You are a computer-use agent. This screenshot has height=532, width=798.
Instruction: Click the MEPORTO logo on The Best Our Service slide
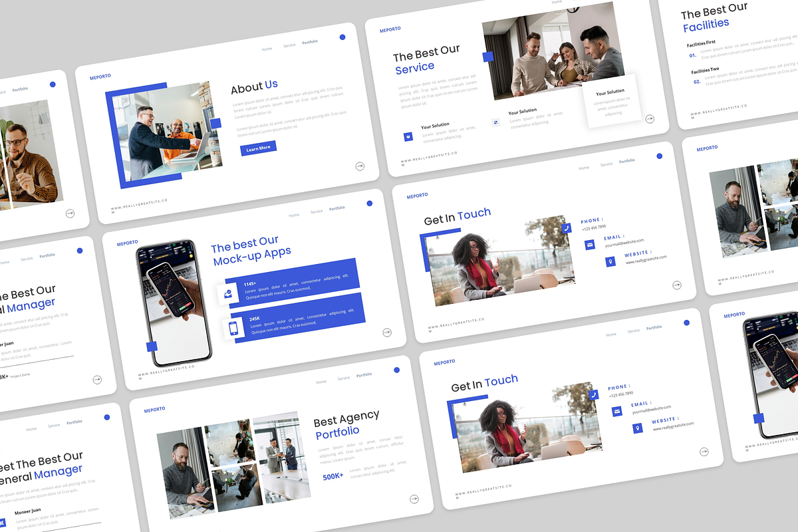click(x=390, y=30)
